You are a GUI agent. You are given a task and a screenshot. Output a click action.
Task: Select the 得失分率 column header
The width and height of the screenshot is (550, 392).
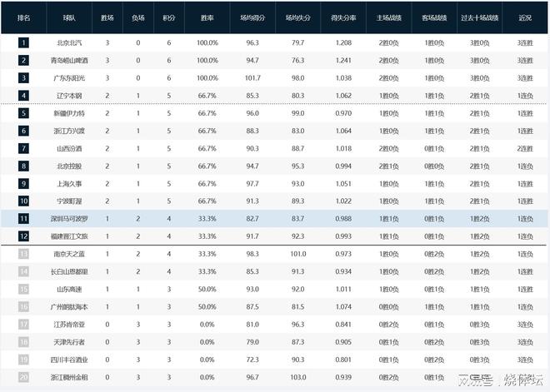click(x=342, y=17)
